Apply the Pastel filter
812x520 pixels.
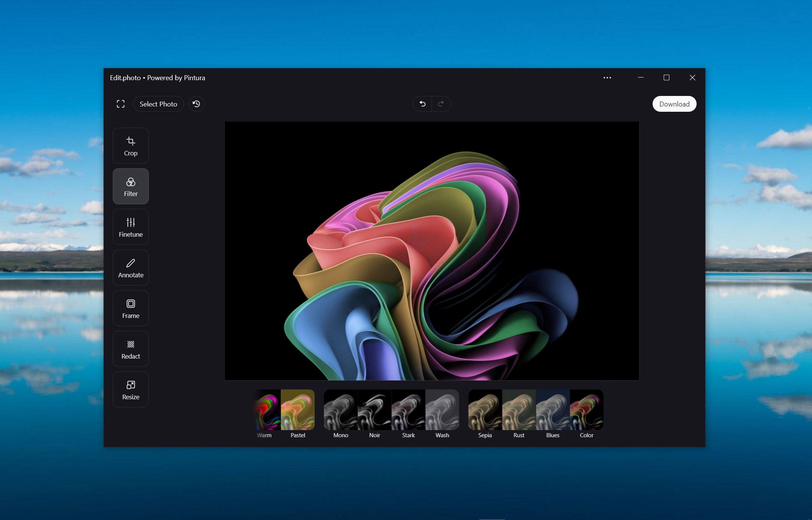click(298, 414)
